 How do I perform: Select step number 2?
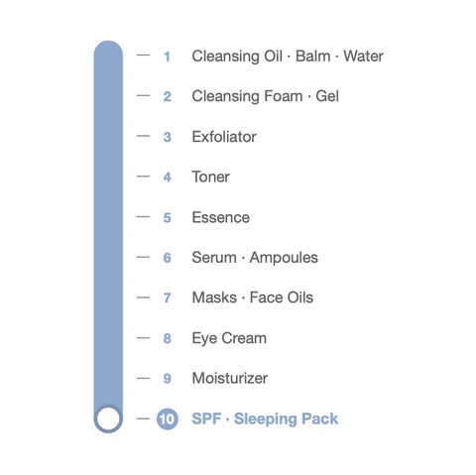tap(168, 97)
